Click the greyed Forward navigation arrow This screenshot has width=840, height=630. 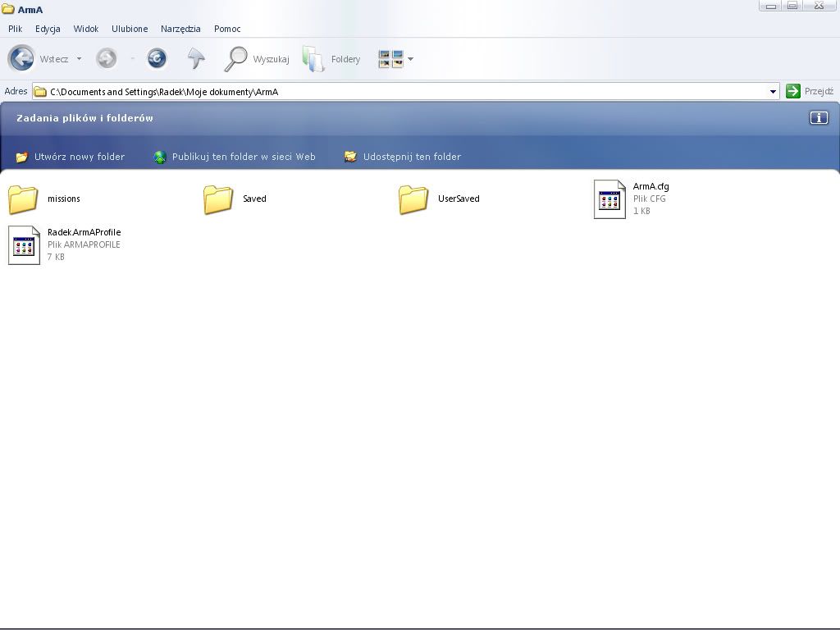point(106,58)
